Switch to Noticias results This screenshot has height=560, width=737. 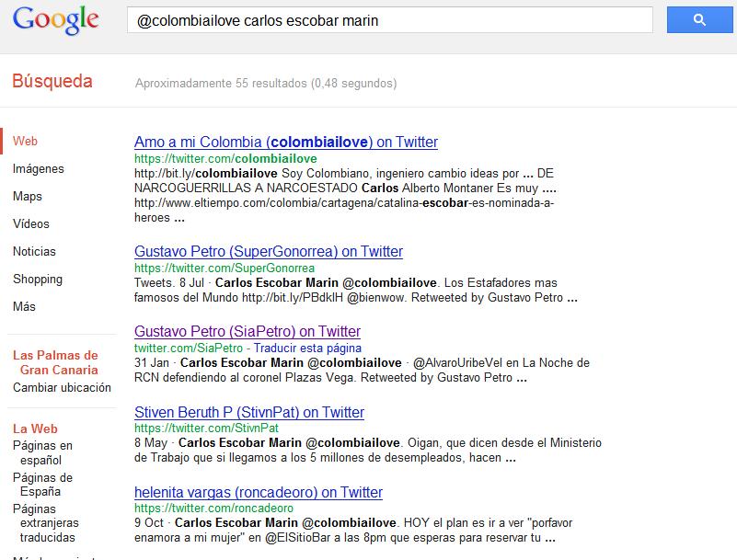point(34,251)
